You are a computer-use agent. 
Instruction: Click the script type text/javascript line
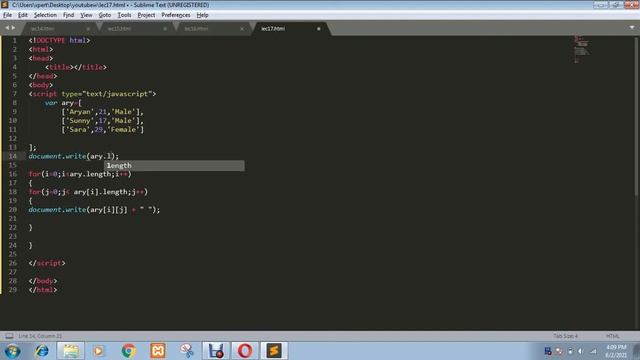point(92,94)
